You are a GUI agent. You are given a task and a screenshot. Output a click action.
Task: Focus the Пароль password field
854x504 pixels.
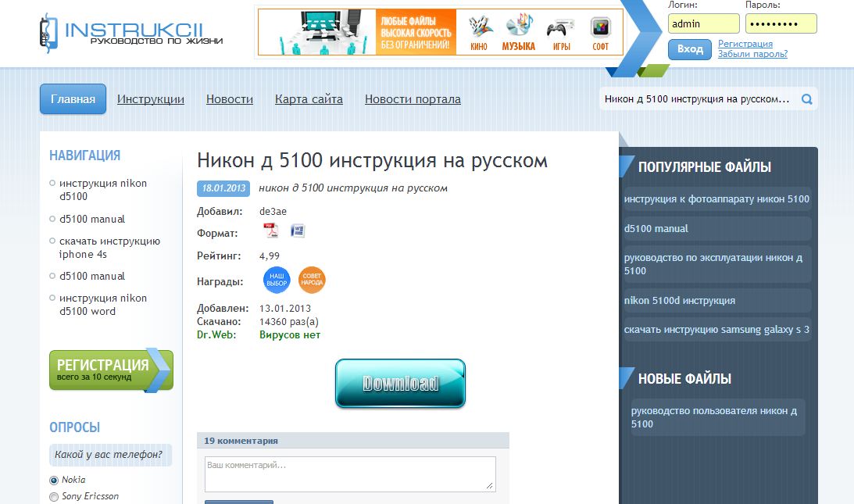click(x=781, y=24)
